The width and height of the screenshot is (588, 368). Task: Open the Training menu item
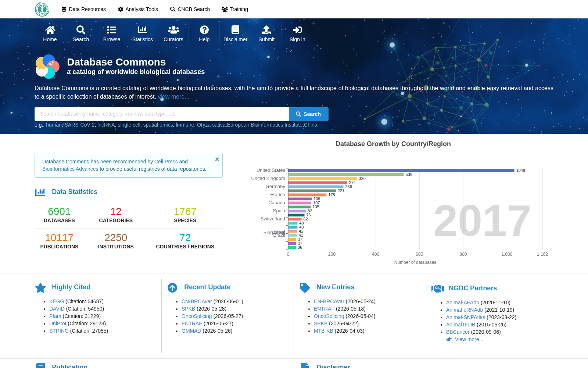tap(235, 9)
